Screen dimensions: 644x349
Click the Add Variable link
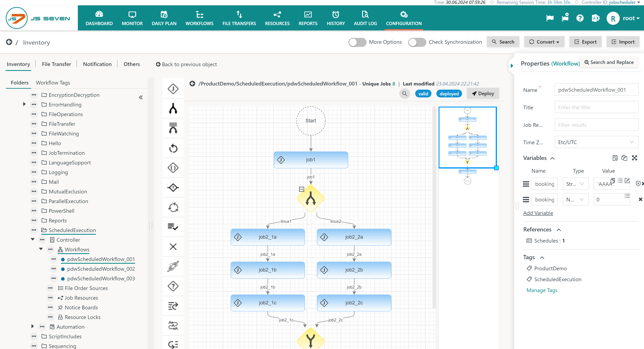pos(538,213)
